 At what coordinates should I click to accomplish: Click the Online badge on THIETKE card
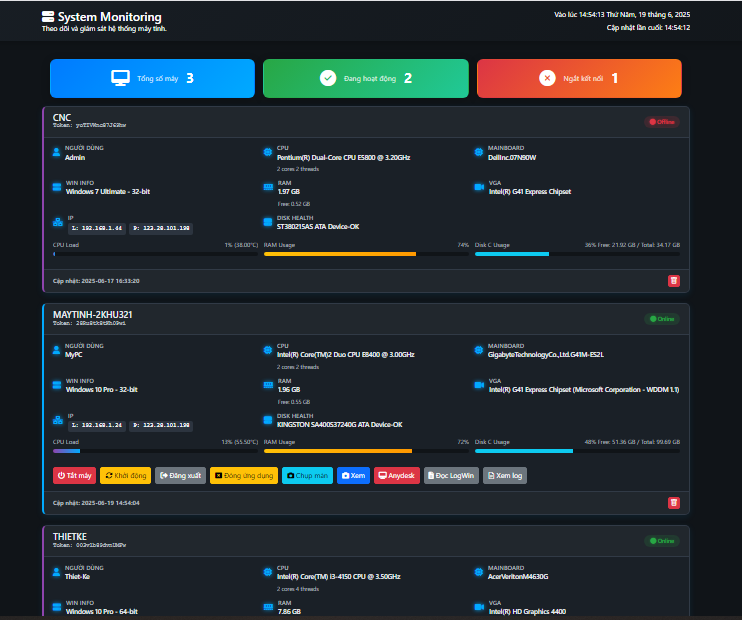(x=662, y=541)
